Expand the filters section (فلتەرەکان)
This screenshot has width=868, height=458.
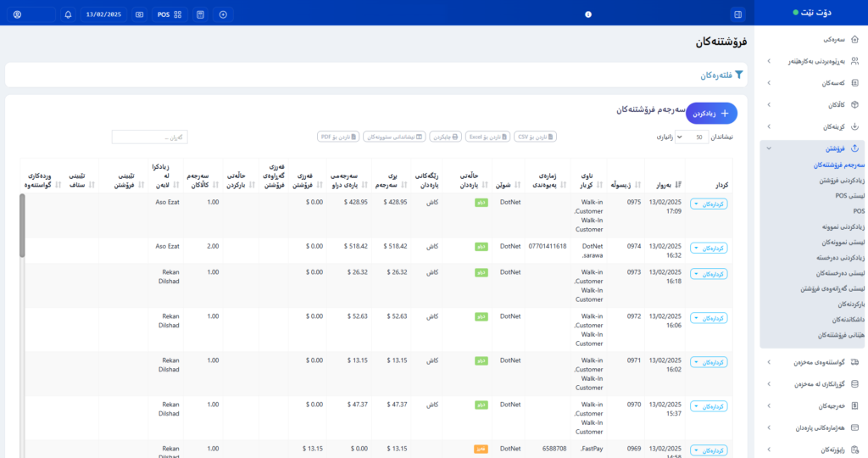[x=722, y=75]
